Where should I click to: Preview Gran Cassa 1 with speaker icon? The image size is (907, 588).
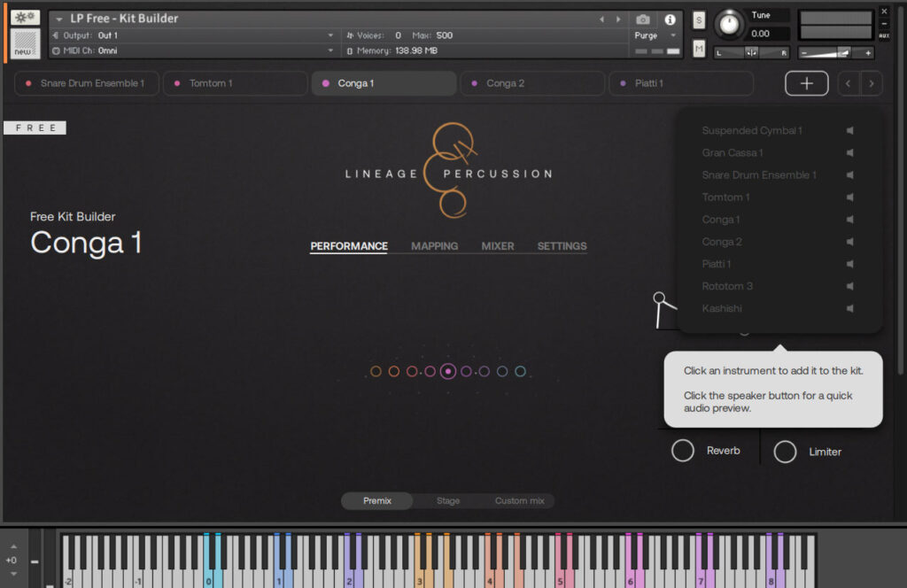pos(849,153)
